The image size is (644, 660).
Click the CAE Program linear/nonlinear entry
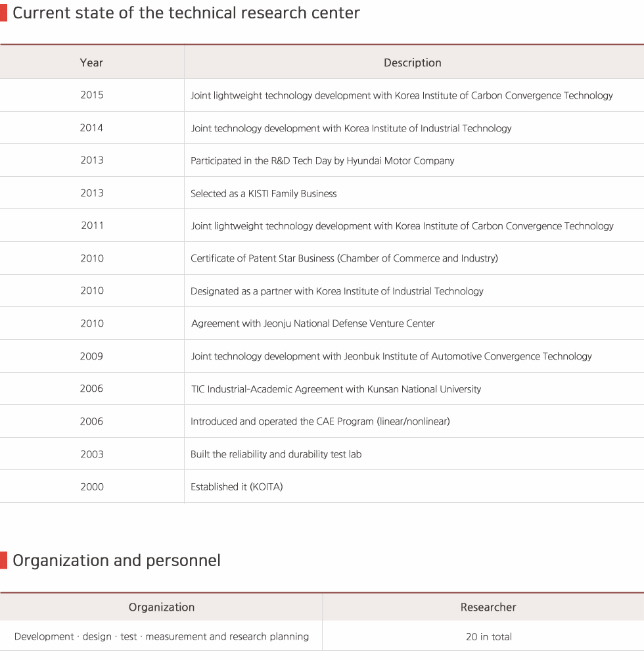tap(319, 421)
